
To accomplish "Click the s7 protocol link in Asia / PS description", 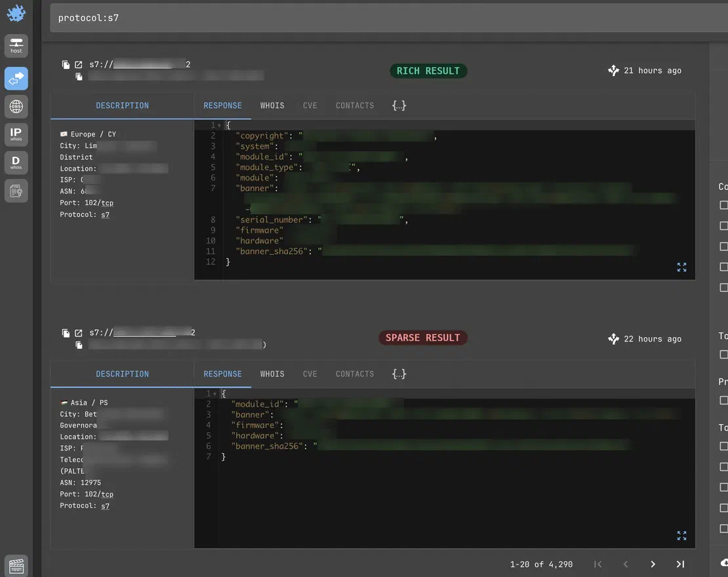I will pos(106,506).
